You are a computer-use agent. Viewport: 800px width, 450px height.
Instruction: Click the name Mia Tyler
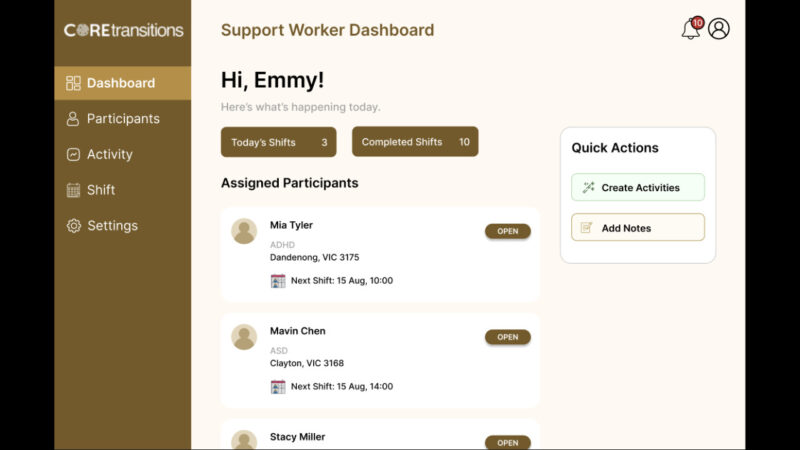pos(291,225)
